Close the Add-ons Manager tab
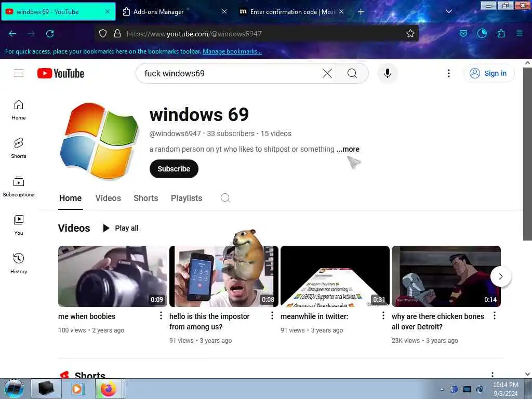The image size is (532, 399). pyautogui.click(x=224, y=11)
